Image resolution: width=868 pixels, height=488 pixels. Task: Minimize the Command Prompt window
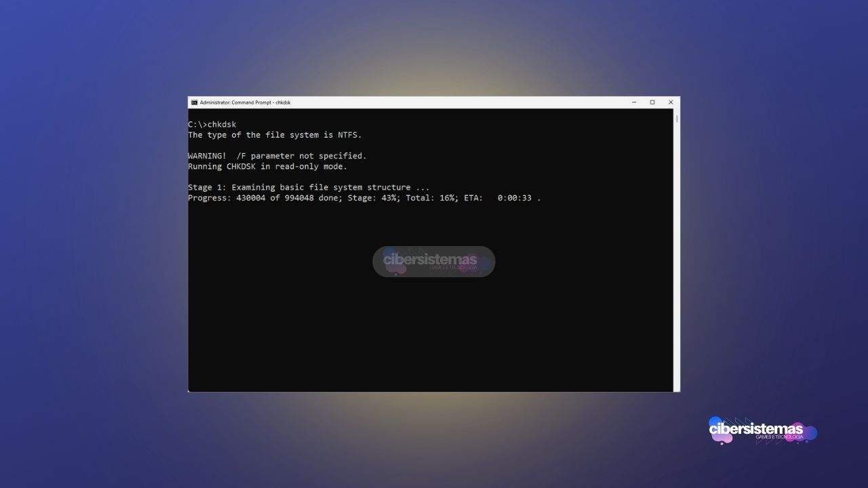pyautogui.click(x=634, y=102)
